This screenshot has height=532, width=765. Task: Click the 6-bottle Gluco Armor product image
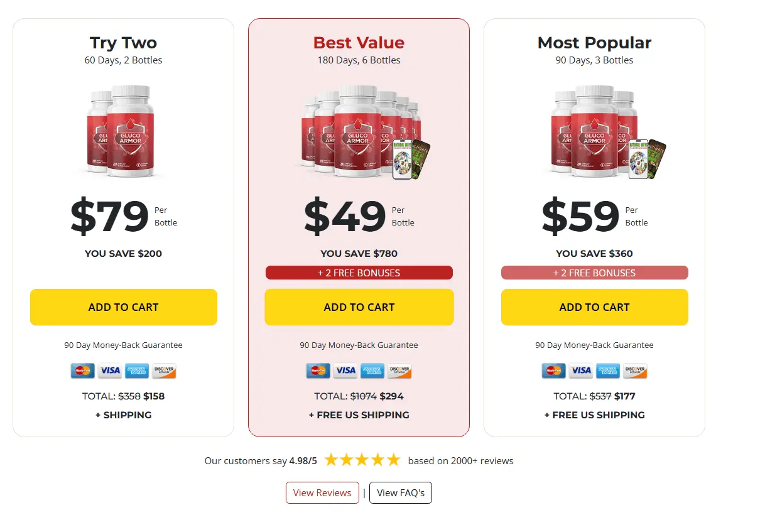(366, 132)
